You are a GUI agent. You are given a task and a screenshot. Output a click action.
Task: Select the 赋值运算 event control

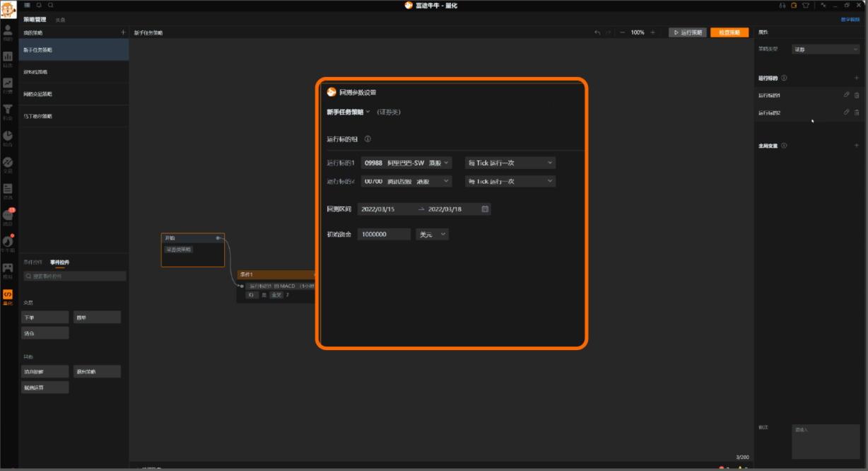pos(45,387)
